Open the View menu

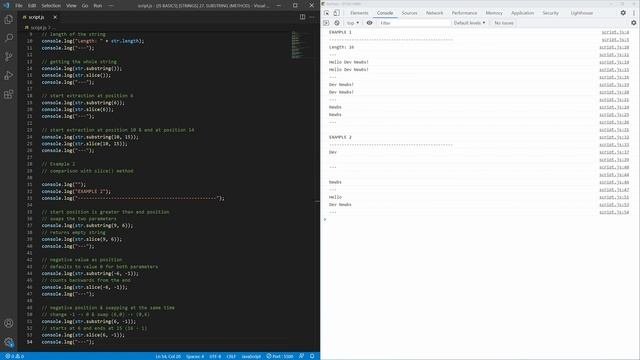[71, 6]
